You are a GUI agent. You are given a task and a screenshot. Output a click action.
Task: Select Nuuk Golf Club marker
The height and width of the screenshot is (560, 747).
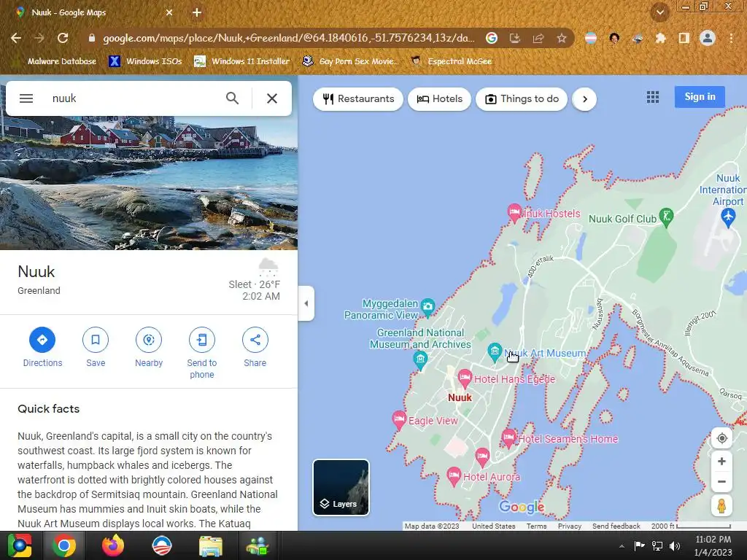click(666, 217)
